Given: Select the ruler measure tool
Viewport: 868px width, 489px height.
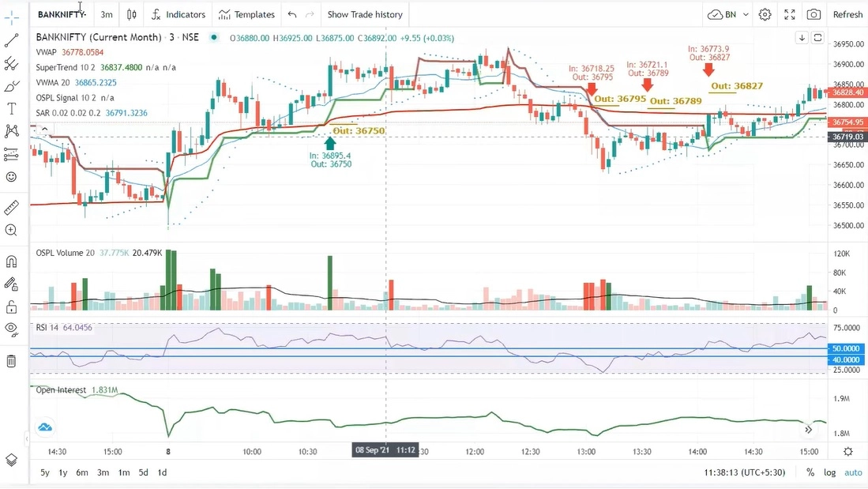Looking at the screenshot, I should [x=12, y=207].
